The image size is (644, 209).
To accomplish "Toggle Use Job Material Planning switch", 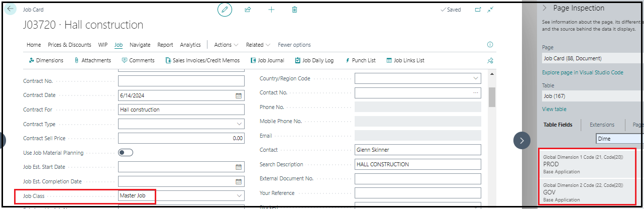I will [x=126, y=153].
